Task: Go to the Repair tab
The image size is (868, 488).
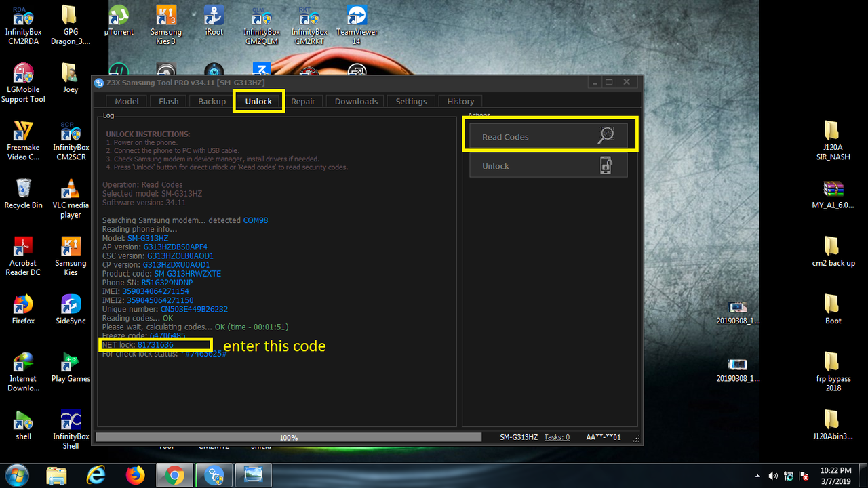Action: (303, 101)
